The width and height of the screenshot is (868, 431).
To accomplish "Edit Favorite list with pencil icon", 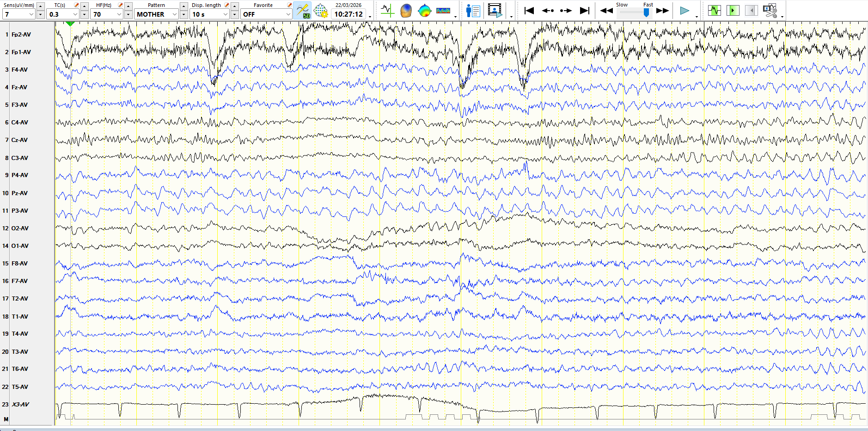I will click(x=289, y=5).
